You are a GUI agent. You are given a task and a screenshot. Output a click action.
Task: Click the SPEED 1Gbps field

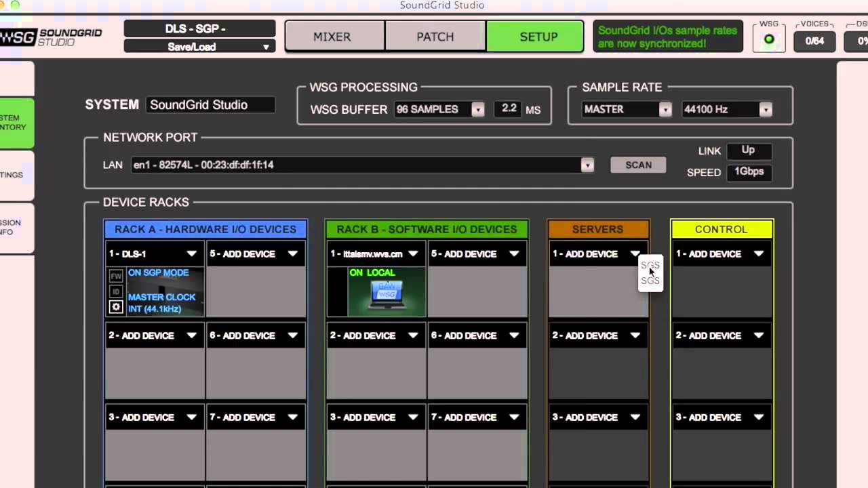tap(749, 171)
